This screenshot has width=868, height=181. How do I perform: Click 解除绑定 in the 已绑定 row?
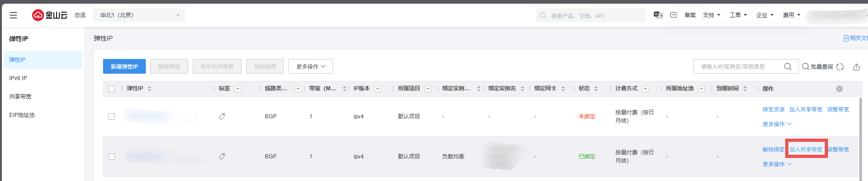pos(774,150)
